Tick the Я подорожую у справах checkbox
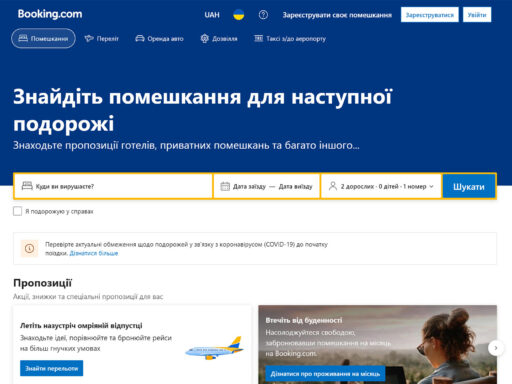Image resolution: width=512 pixels, height=384 pixels. [x=17, y=211]
